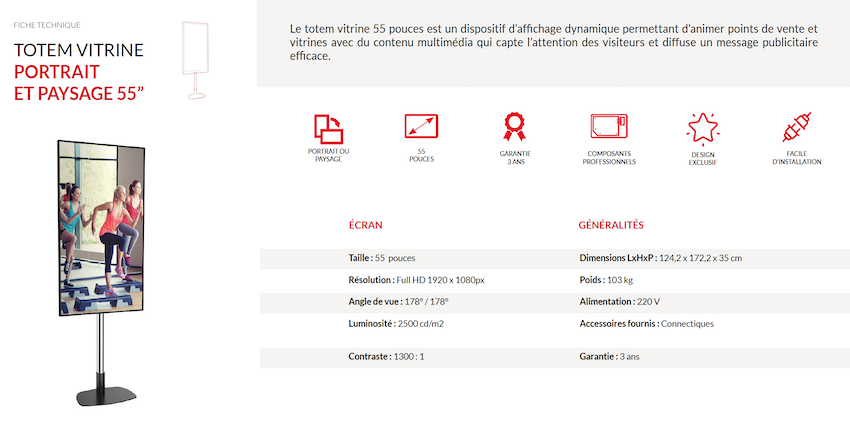This screenshot has height=425, width=850.
Task: Click the Garantie : 3 ans table row
Action: 609,357
